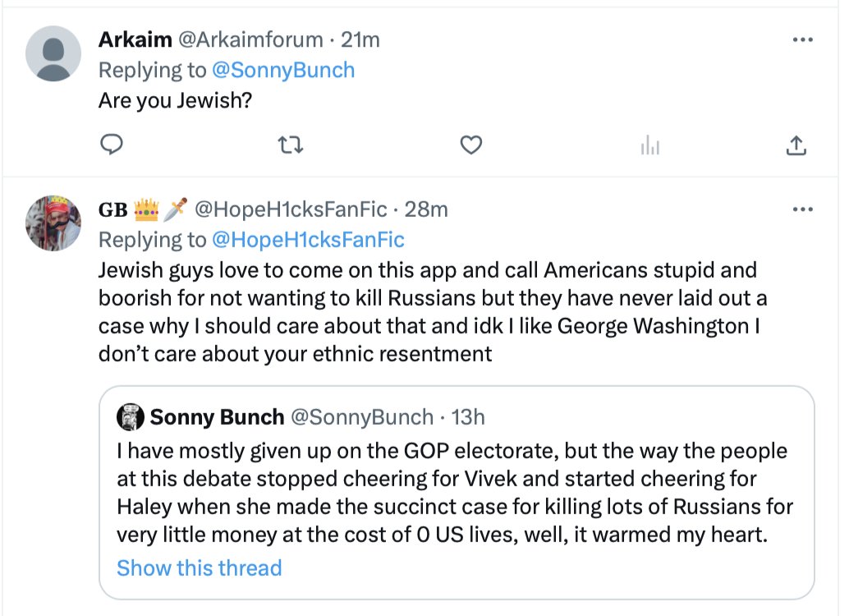849x616 pixels.
Task: Open GB's profile picture
Action: tap(53, 223)
